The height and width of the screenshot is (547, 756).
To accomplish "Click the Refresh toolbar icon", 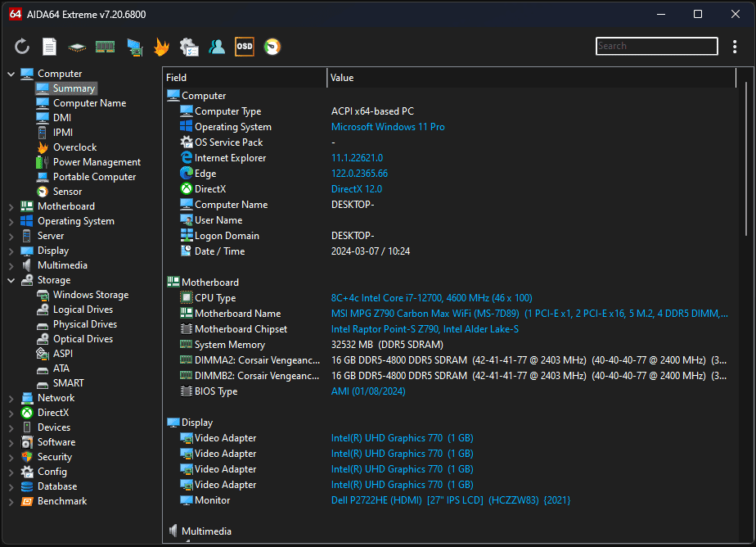I will (x=22, y=47).
